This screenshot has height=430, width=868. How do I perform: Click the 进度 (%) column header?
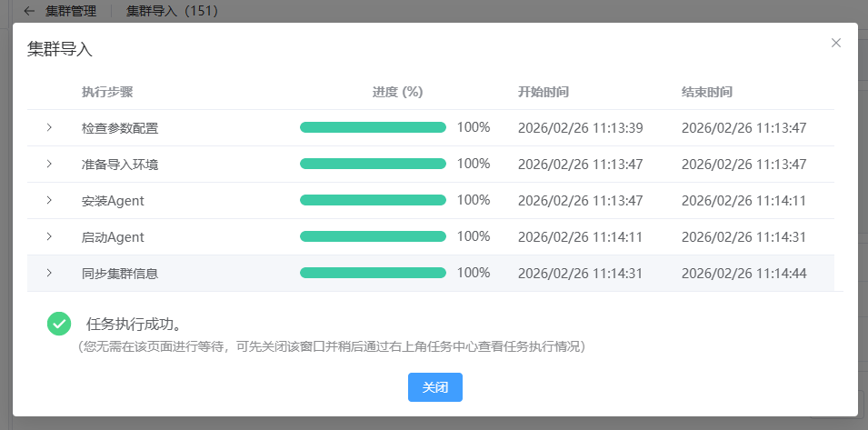click(x=397, y=92)
